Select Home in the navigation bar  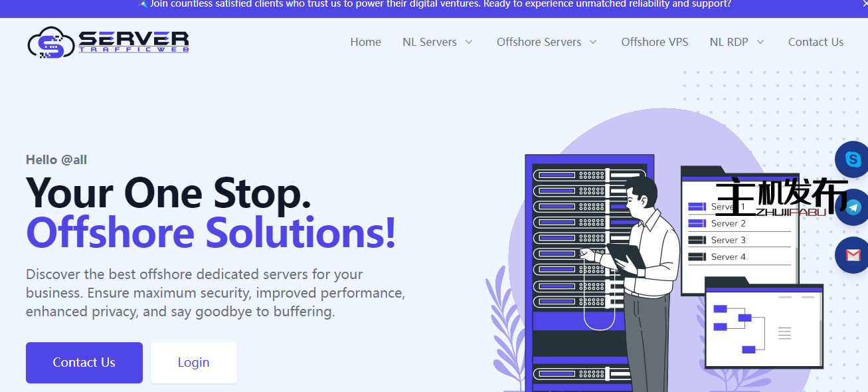365,41
